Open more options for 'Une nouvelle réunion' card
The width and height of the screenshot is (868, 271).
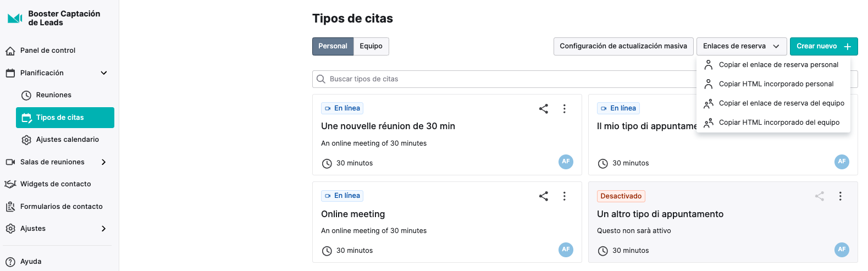564,109
